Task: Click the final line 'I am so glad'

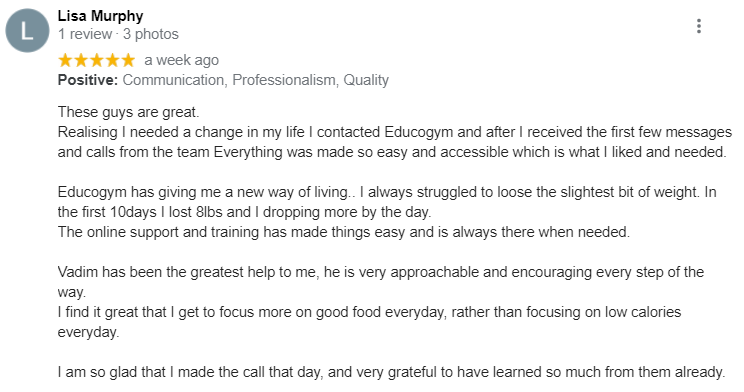Action: 391,372
